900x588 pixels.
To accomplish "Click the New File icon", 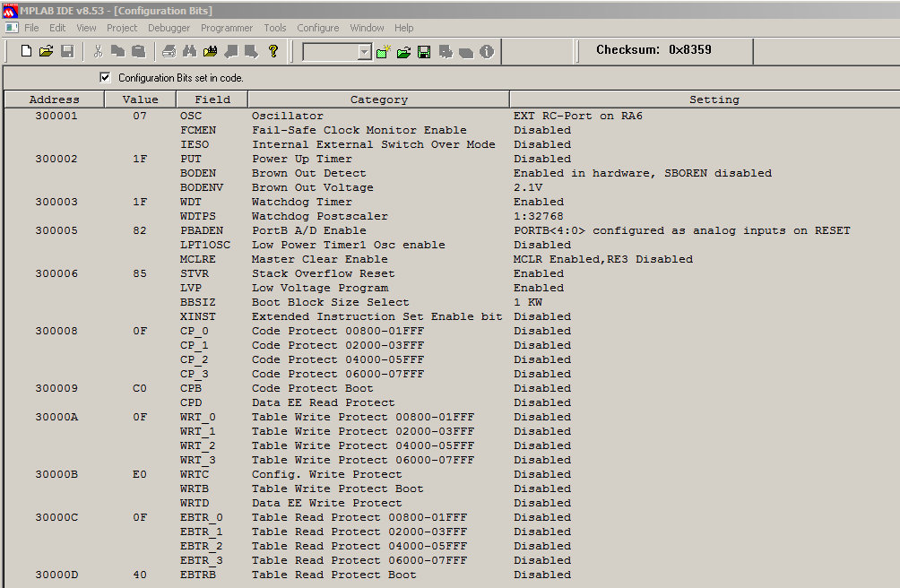I will 27,52.
